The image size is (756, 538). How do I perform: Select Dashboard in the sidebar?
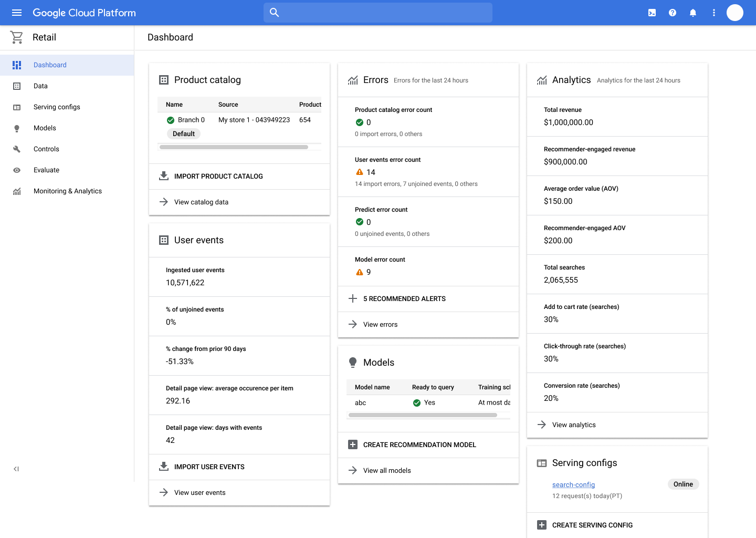click(x=67, y=65)
